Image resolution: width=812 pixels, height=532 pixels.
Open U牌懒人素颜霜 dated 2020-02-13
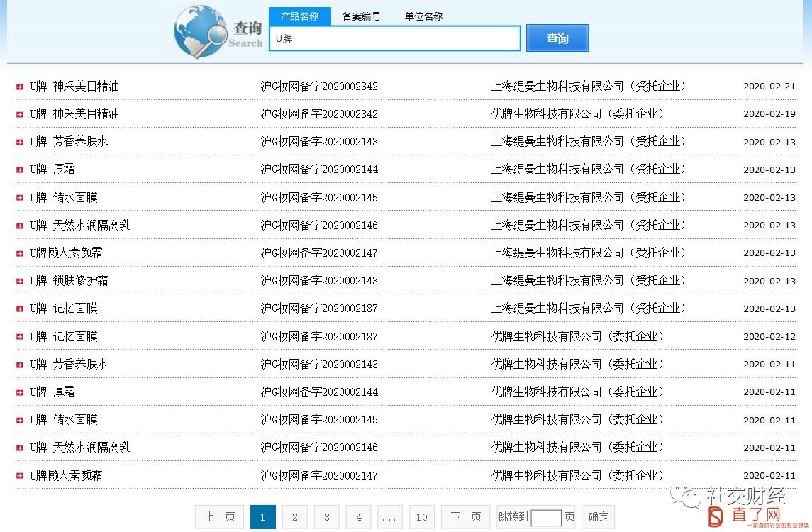(x=66, y=253)
